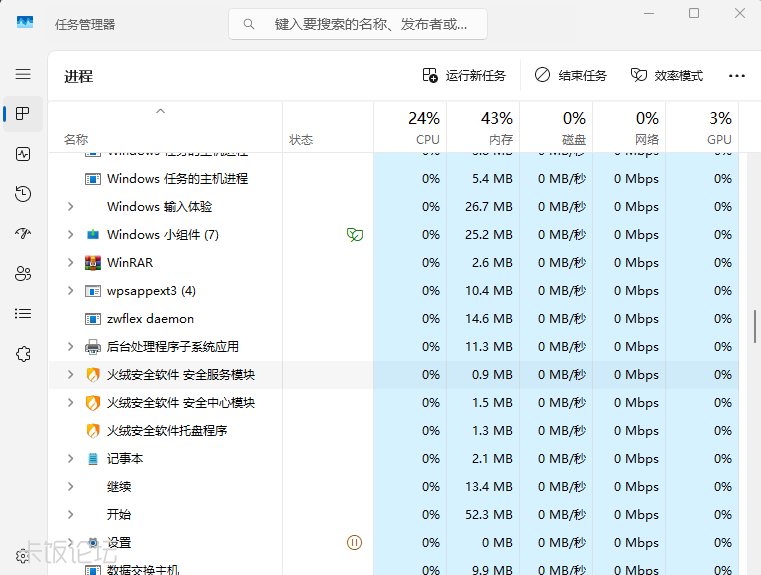Select the Processes tab icon in sidebar
The image size is (761, 575).
coord(23,114)
